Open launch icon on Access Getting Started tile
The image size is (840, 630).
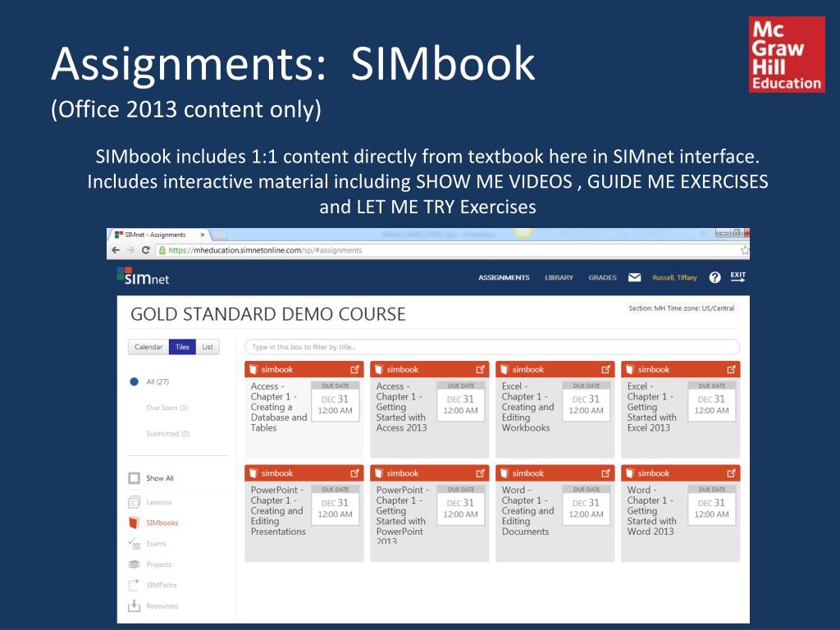(x=480, y=369)
